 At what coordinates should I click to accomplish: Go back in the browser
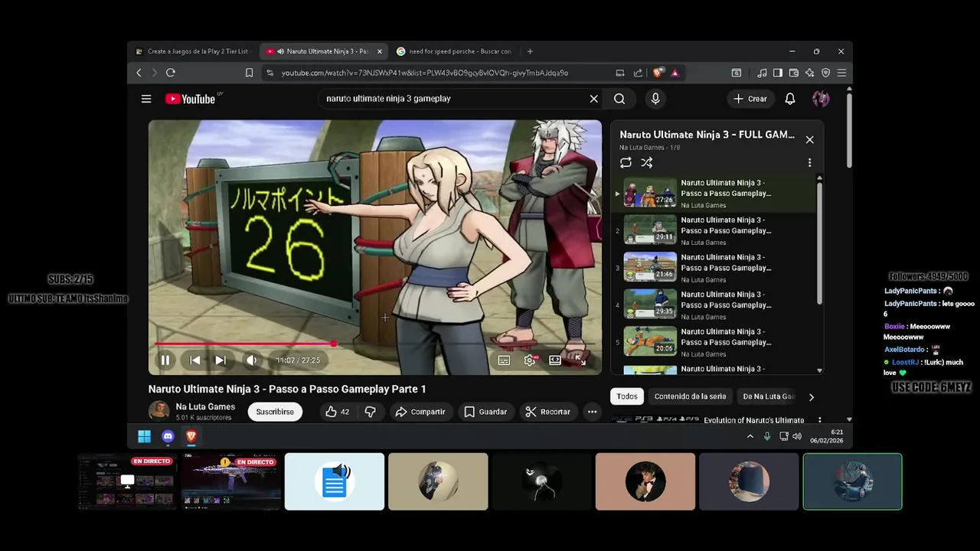click(139, 73)
